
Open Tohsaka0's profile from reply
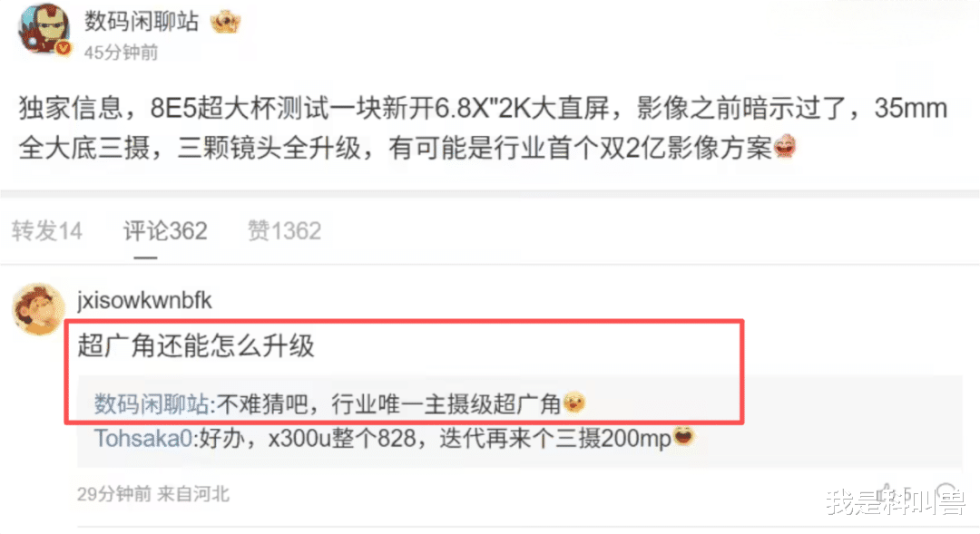tap(143, 438)
